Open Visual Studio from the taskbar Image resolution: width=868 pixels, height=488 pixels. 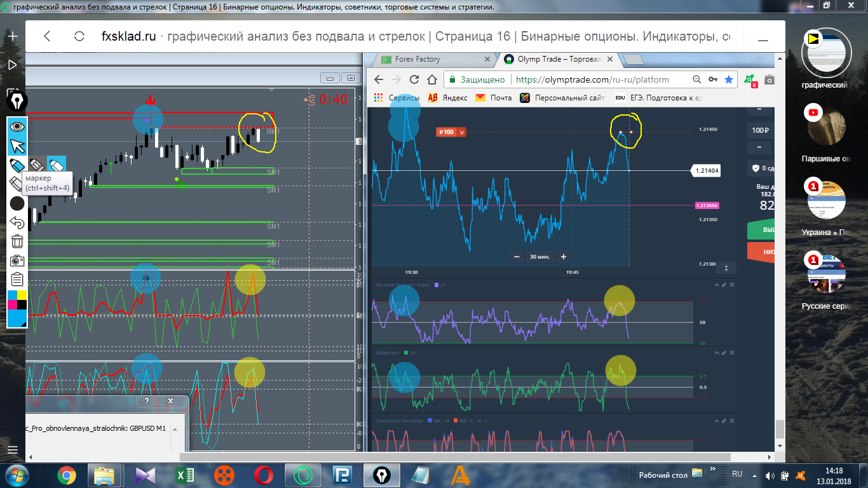click(x=146, y=475)
